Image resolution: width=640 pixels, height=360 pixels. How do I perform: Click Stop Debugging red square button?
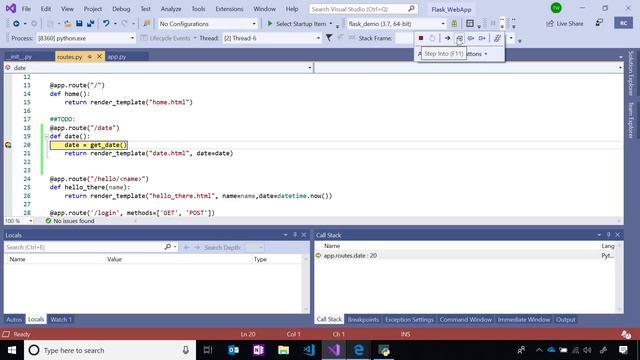421,38
